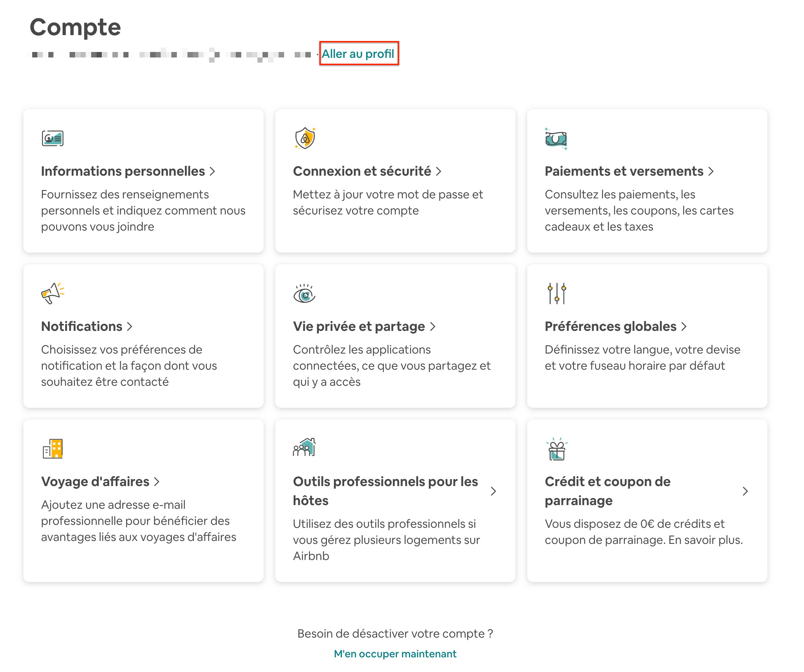Click the people-and-house host tools icon

pos(304,448)
